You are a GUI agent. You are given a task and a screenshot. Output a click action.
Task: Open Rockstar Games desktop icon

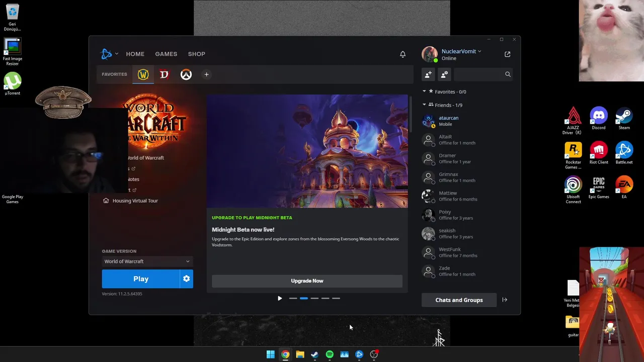pos(573,155)
